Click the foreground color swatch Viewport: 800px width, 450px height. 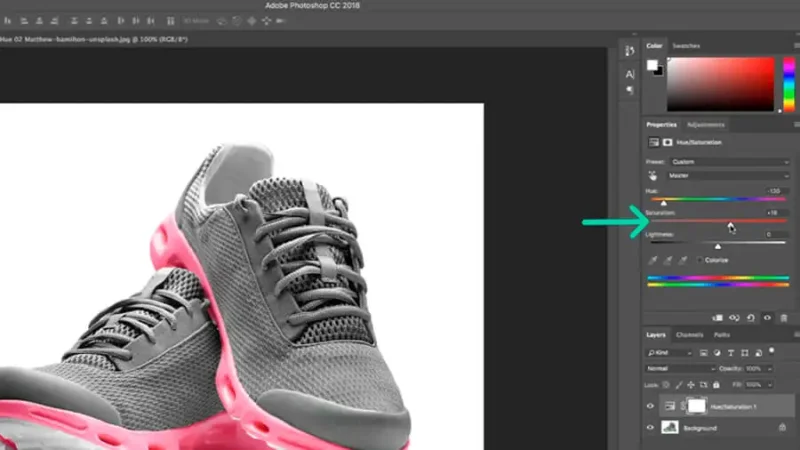click(x=652, y=65)
